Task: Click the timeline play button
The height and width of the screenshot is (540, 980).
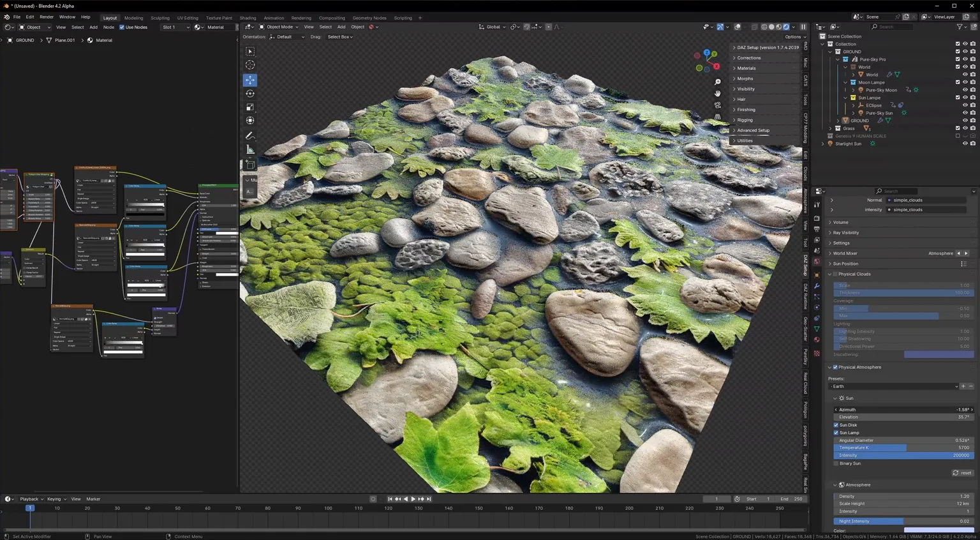Action: click(x=413, y=499)
